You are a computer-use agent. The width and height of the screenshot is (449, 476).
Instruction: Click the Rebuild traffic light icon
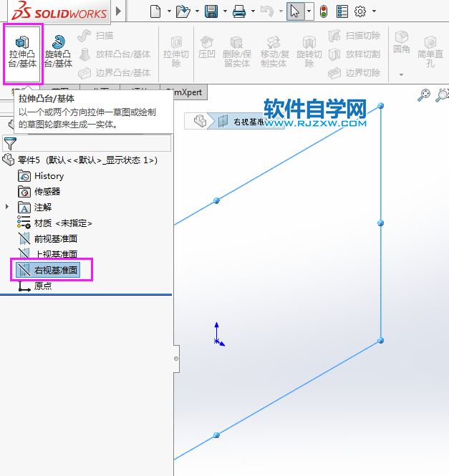tap(324, 11)
